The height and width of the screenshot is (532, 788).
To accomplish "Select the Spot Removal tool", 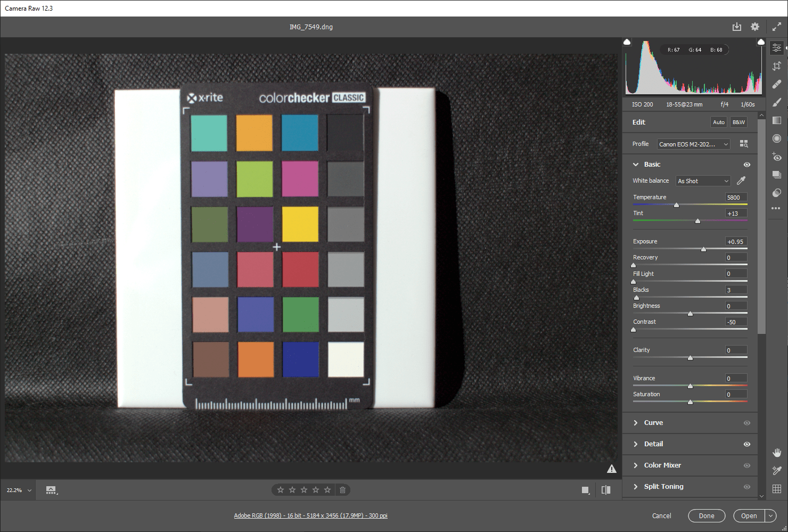I will [x=776, y=84].
